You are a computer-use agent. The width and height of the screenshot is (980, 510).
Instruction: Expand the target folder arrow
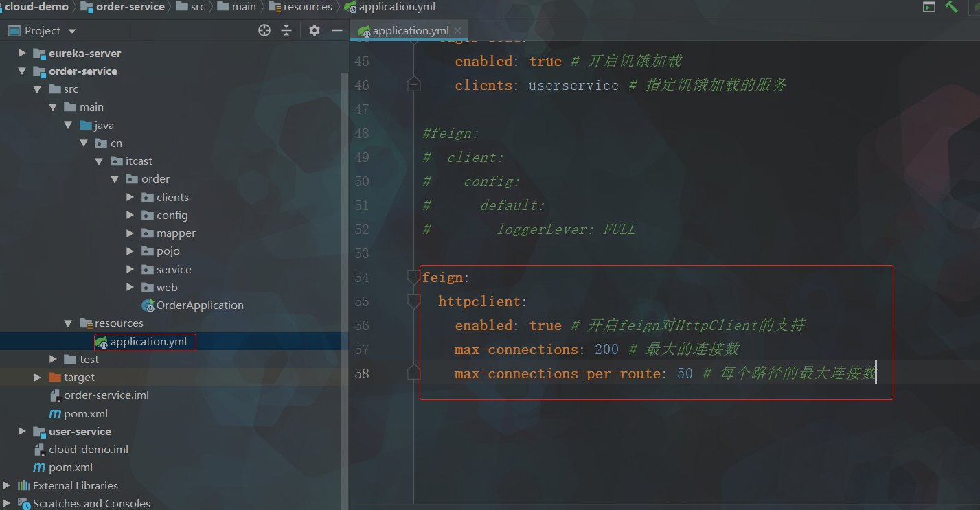pos(38,378)
